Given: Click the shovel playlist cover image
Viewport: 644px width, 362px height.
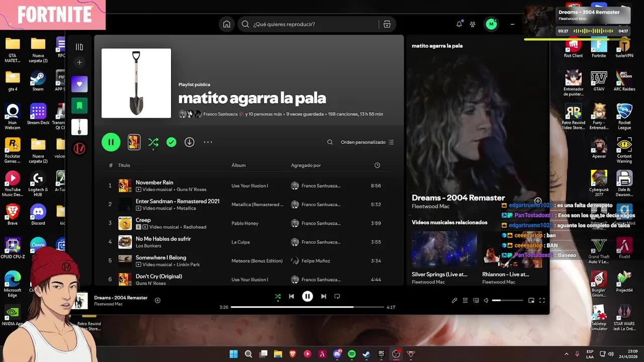Looking at the screenshot, I should pyautogui.click(x=136, y=83).
